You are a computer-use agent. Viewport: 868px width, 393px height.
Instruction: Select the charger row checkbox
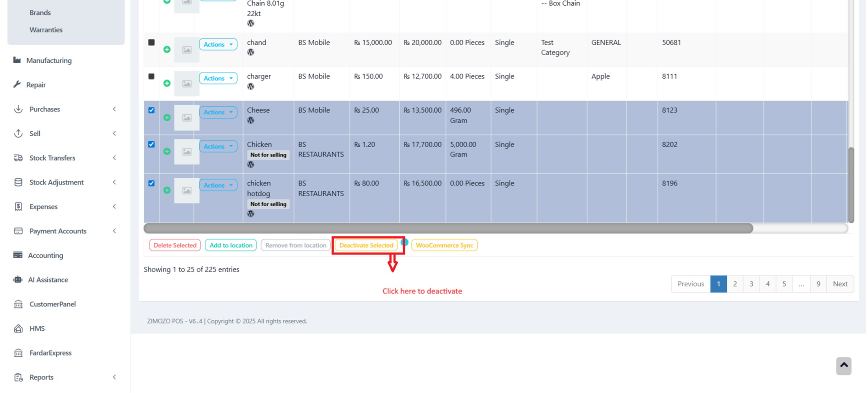(152, 76)
